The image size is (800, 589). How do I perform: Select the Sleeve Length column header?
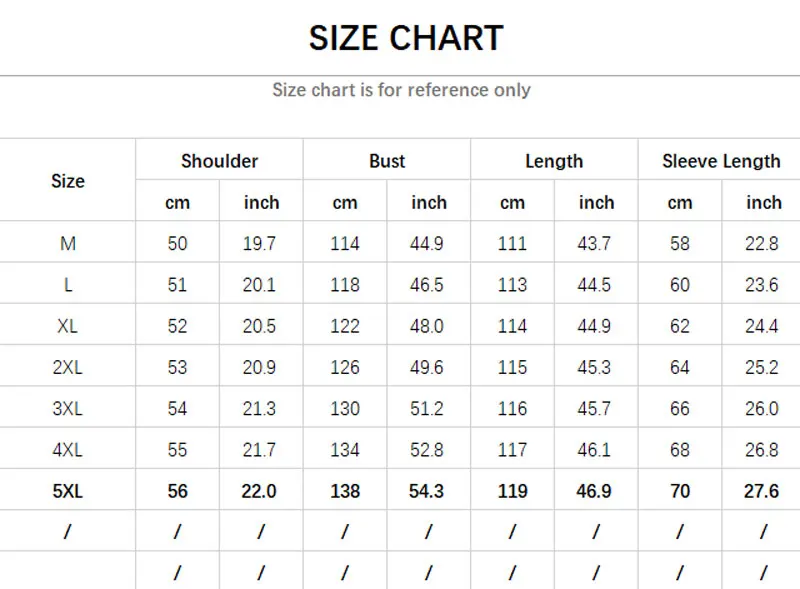721,161
